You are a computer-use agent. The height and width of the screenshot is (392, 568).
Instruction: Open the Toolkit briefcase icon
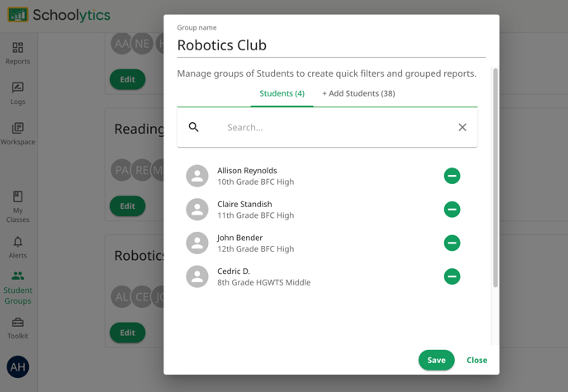tap(17, 328)
